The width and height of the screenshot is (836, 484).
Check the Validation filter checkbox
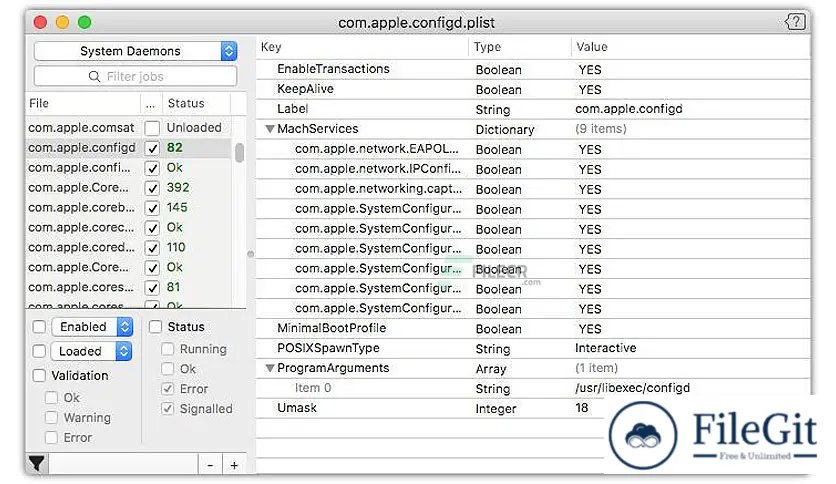(x=39, y=376)
